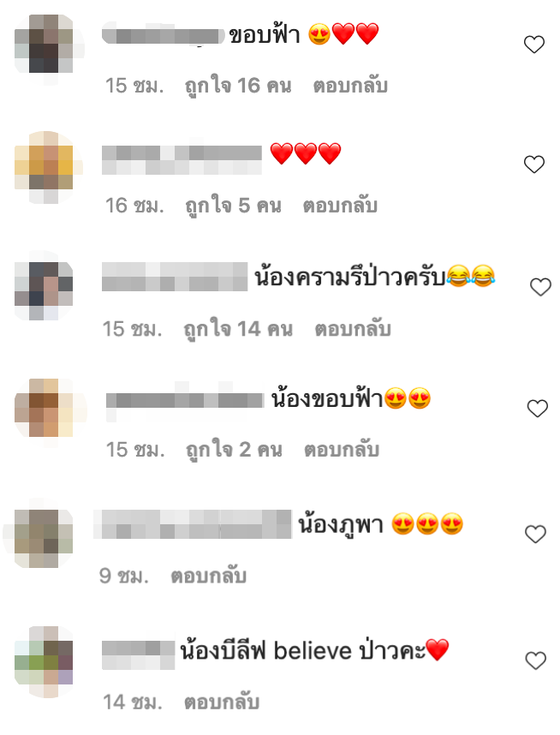Image resolution: width=560 pixels, height=735 pixels.
Task: Like the 'น้องภูพา' comment with heart
Action: [x=535, y=534]
